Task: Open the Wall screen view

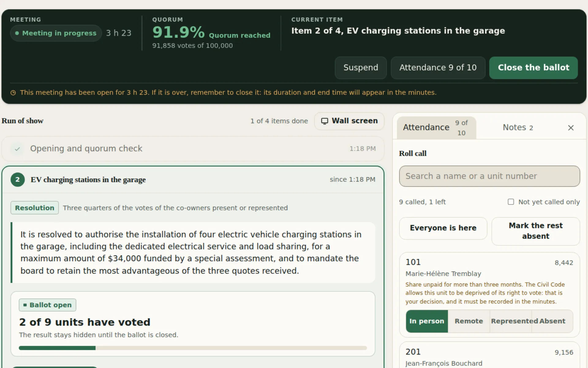Action: (x=349, y=121)
